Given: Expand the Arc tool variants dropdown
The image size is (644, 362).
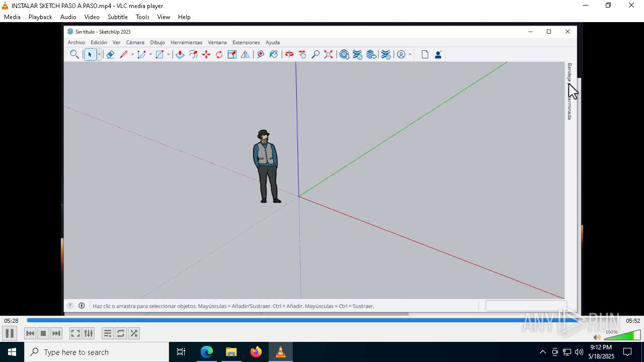Looking at the screenshot, I should (150, 54).
